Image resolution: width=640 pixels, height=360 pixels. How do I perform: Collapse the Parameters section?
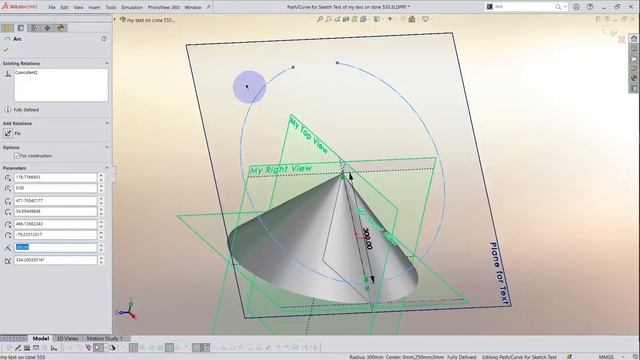coord(107,168)
